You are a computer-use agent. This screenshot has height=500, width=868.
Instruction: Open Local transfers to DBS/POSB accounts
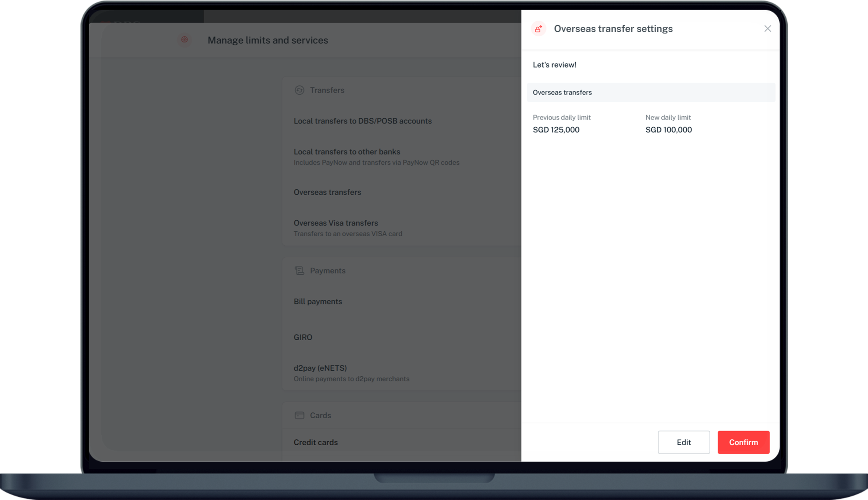pyautogui.click(x=362, y=121)
